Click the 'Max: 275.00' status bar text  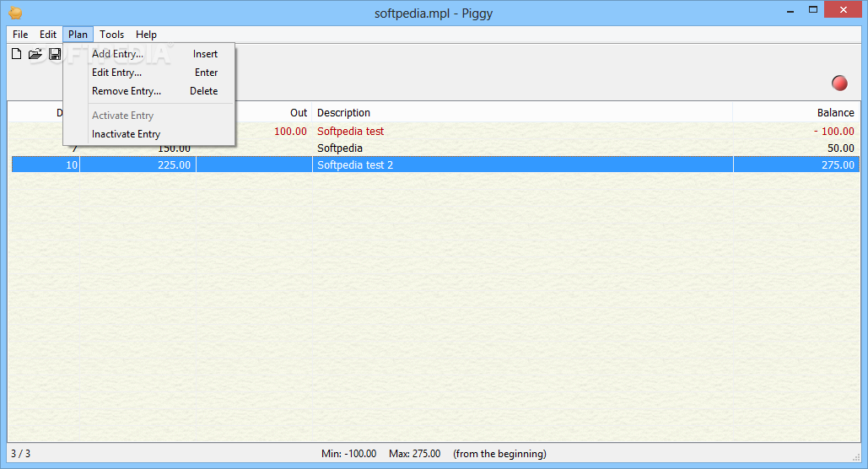point(415,454)
